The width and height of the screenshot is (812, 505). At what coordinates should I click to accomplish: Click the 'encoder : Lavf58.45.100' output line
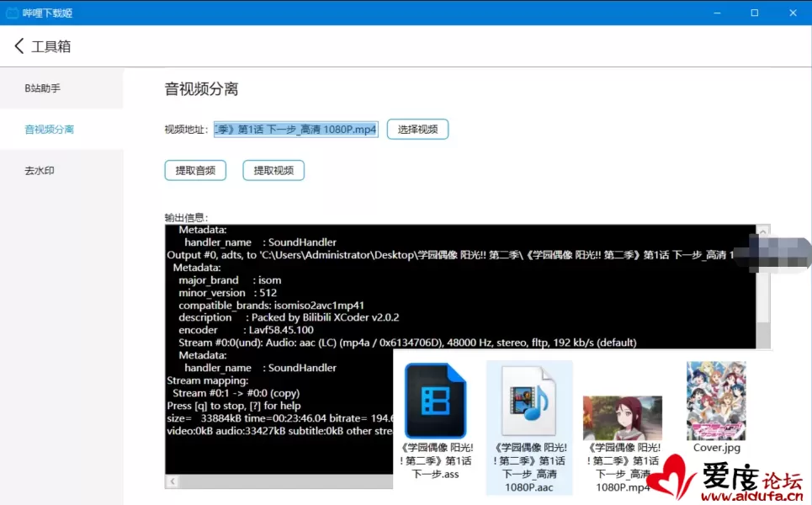tap(246, 330)
